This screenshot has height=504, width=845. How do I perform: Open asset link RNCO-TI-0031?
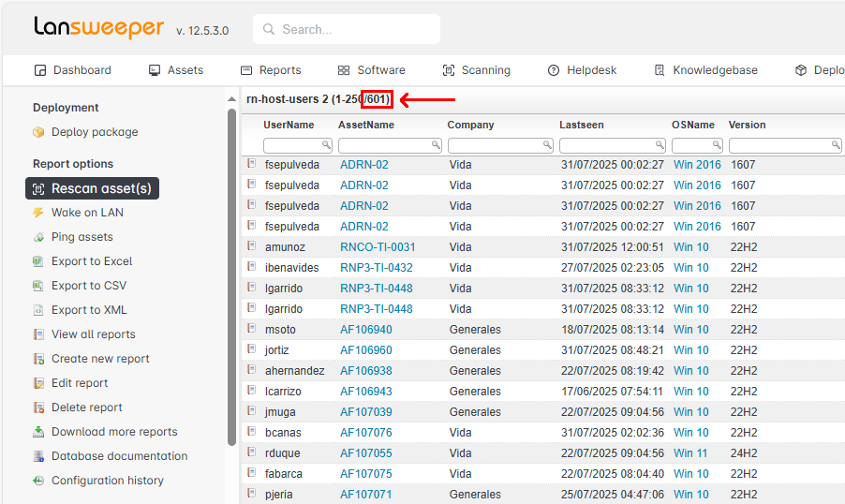pos(378,247)
